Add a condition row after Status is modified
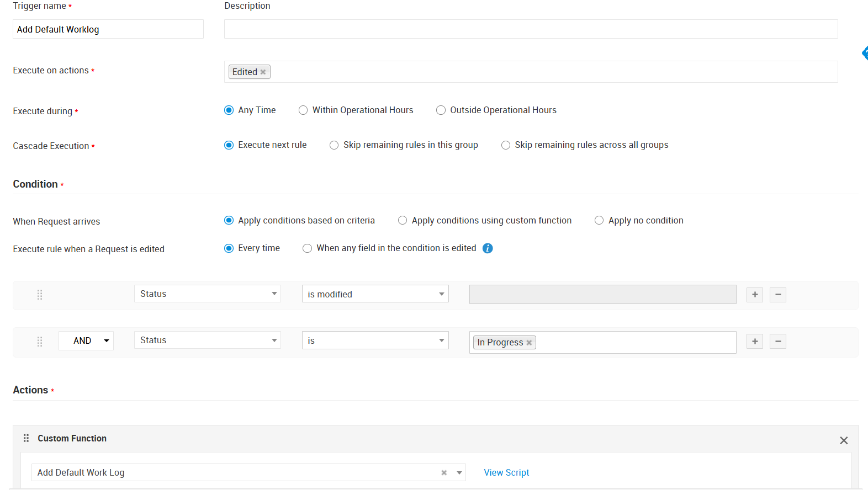The height and width of the screenshot is (490, 868). (x=754, y=295)
